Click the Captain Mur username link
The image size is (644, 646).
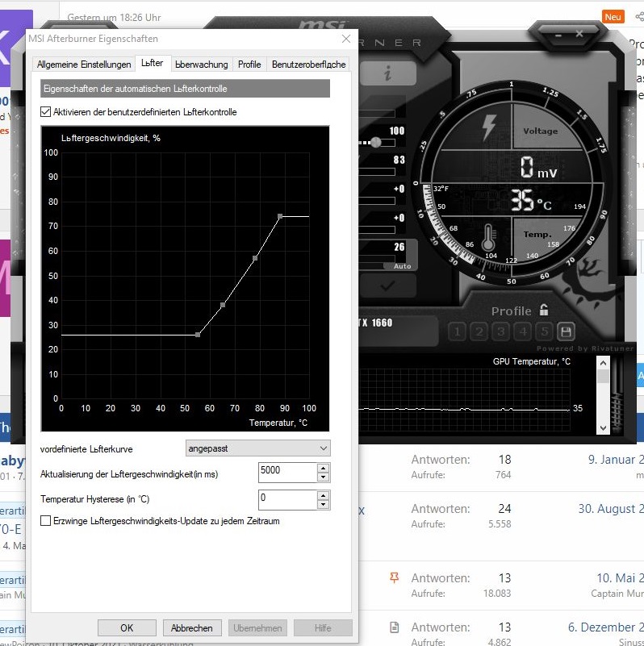click(617, 594)
